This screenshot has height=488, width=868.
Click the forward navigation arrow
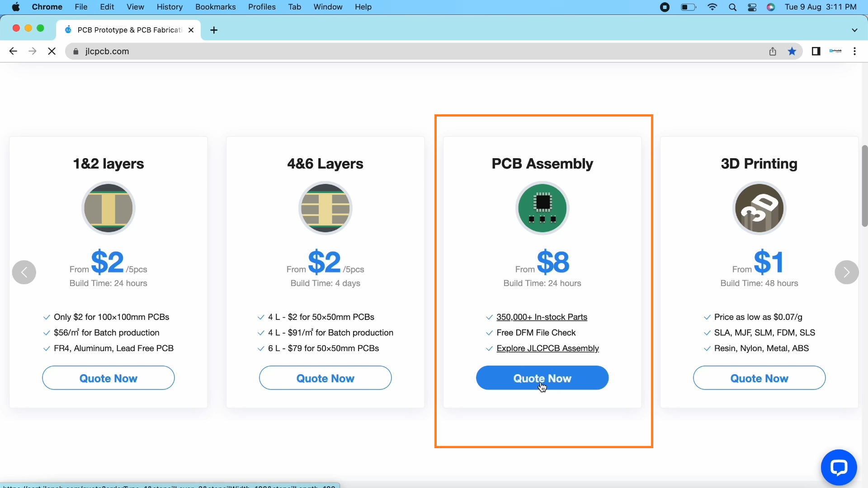[33, 52]
